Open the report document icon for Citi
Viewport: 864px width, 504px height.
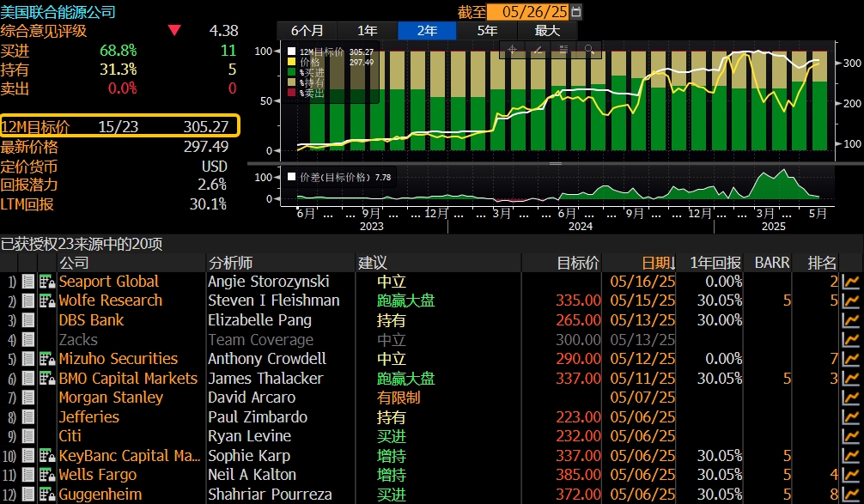pyautogui.click(x=28, y=437)
